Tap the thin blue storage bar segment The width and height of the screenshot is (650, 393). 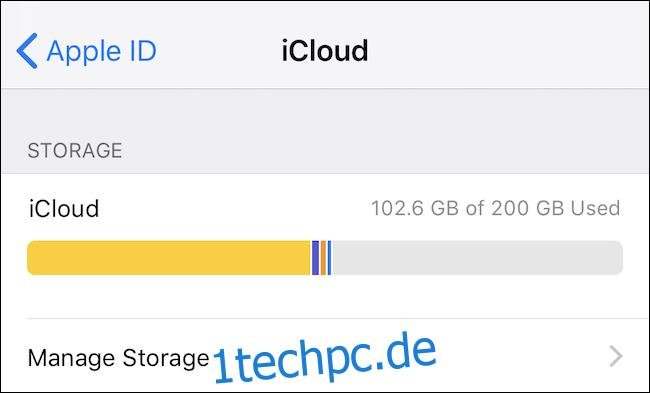(330, 258)
